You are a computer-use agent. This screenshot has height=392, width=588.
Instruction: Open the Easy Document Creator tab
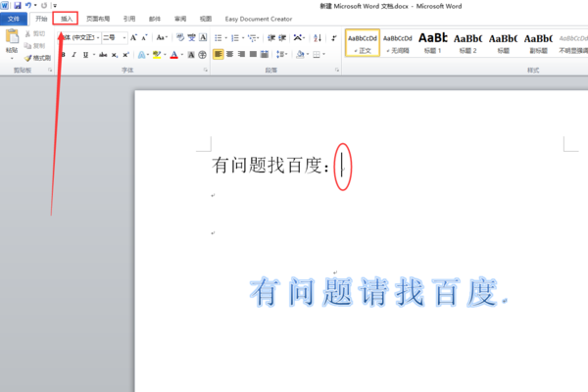click(x=259, y=19)
